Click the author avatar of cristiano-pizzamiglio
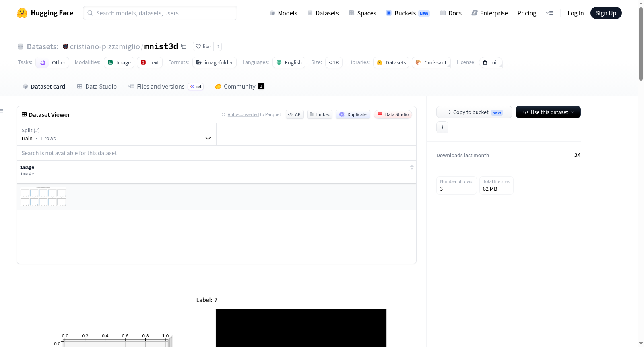 (x=66, y=46)
